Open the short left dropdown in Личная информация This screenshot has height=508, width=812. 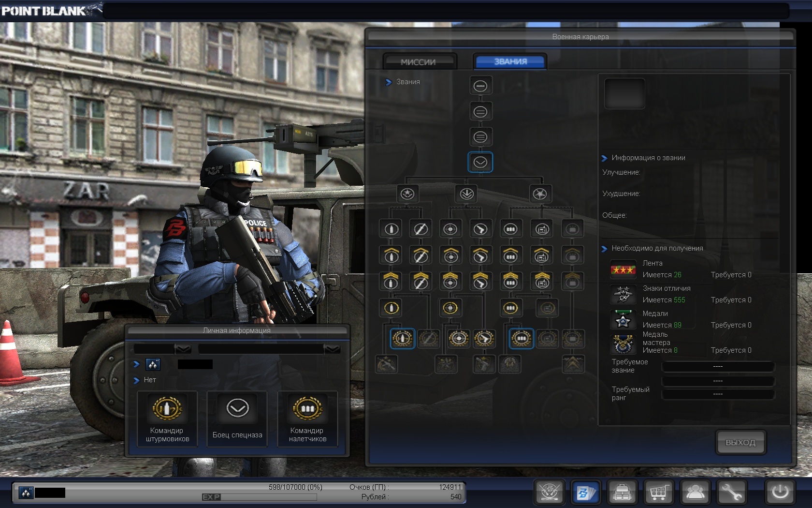(183, 349)
